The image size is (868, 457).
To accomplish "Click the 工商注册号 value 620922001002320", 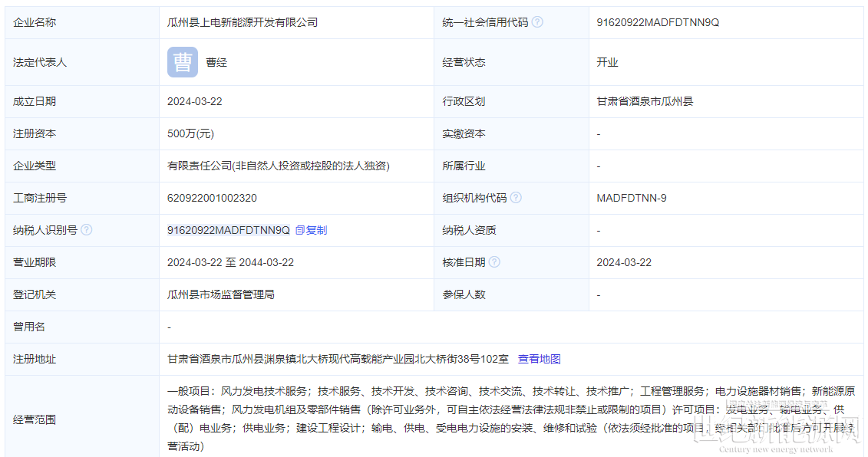I will pos(212,198).
